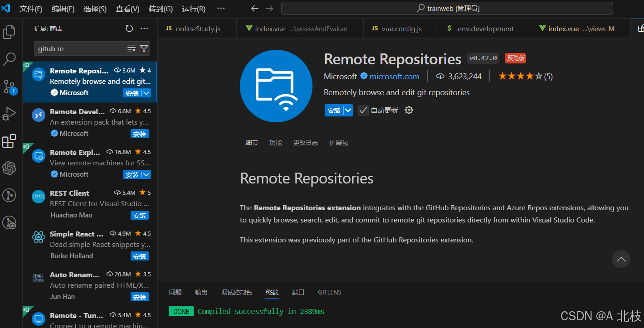Open the 运行(R) menu
The width and height of the screenshot is (644, 328).
coord(194,9)
